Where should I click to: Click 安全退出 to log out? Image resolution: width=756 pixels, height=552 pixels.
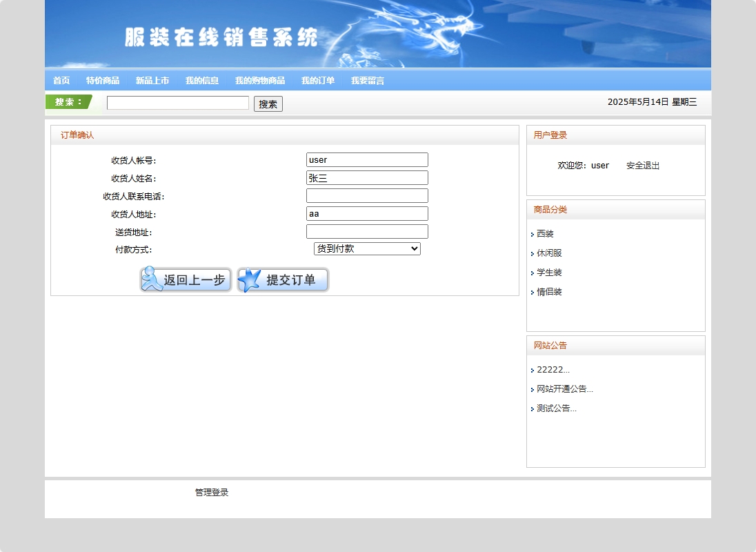641,165
